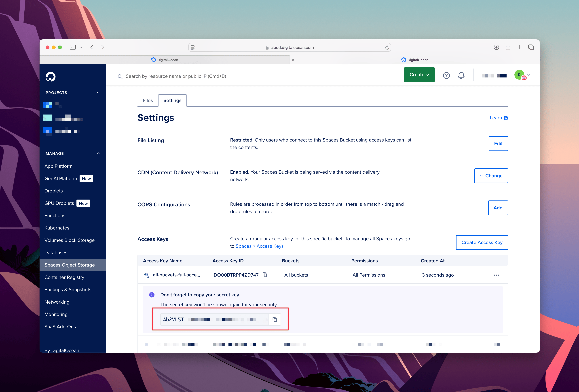Go to Networking
Image resolution: width=579 pixels, height=392 pixels.
(x=57, y=302)
